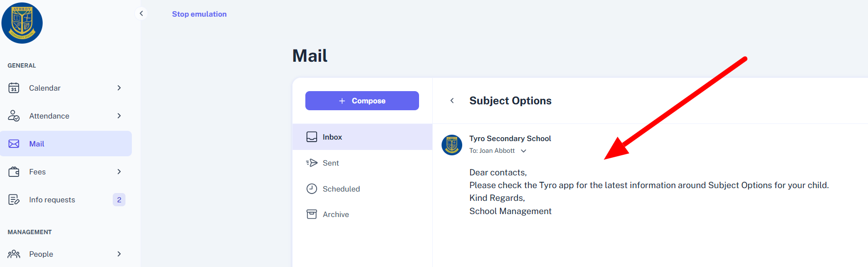
Task: Click the Archive box icon
Action: click(312, 214)
